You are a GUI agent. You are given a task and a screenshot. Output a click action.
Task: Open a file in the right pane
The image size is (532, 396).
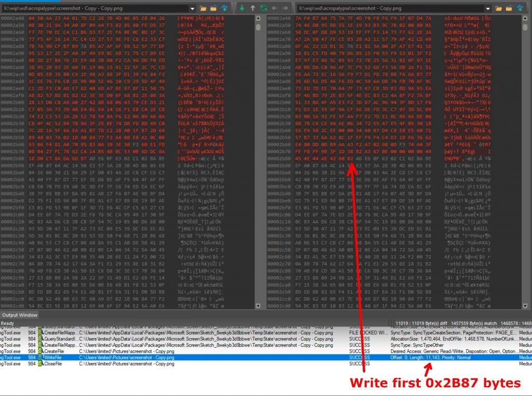pyautogui.click(x=499, y=8)
